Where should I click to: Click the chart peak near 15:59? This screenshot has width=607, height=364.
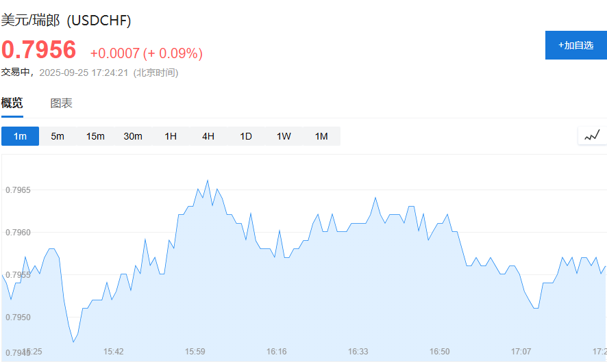pyautogui.click(x=208, y=181)
